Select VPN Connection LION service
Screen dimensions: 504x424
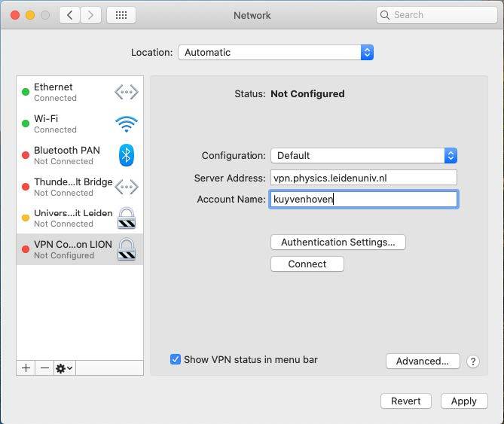click(x=80, y=249)
